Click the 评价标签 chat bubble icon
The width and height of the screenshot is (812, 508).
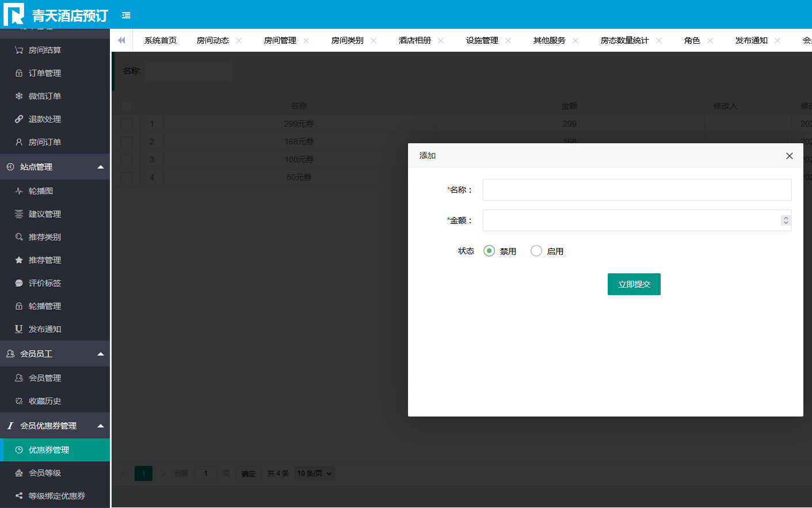[x=19, y=283]
